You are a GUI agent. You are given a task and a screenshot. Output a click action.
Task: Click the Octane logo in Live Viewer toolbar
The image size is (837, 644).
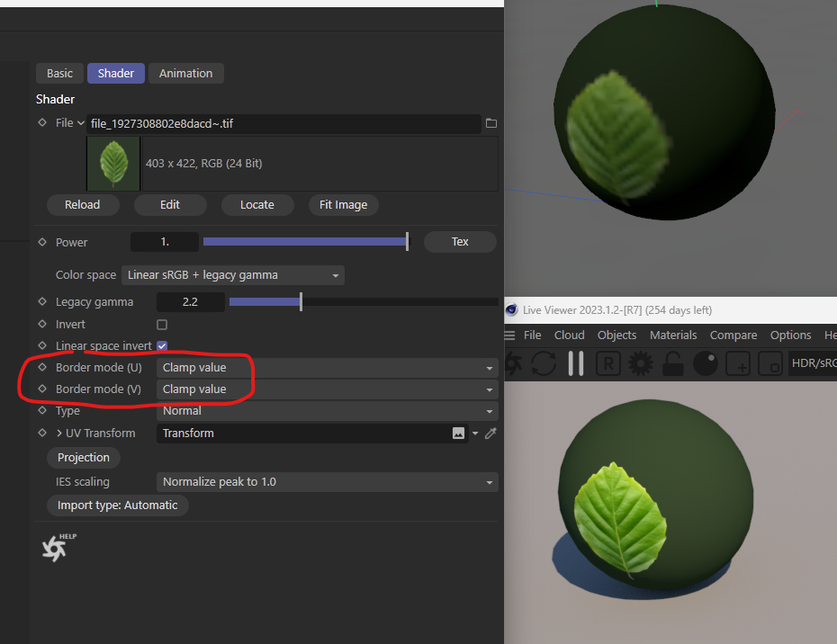point(513,364)
